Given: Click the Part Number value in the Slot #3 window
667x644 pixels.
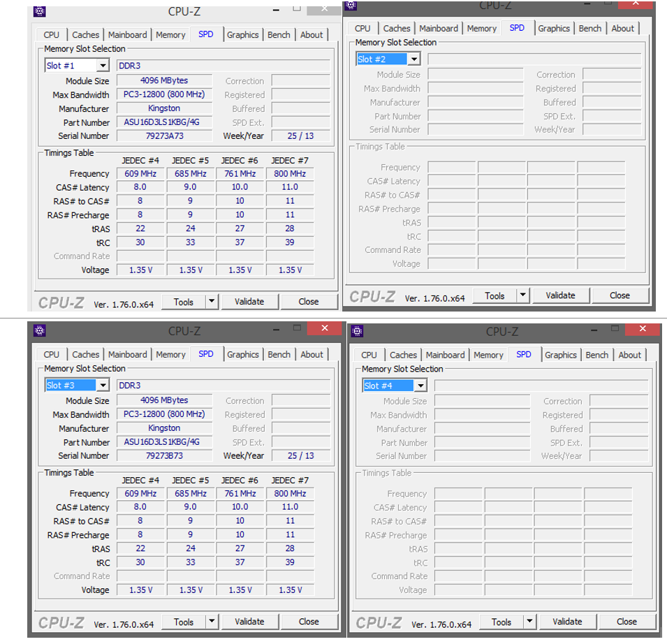Looking at the screenshot, I should [x=164, y=442].
